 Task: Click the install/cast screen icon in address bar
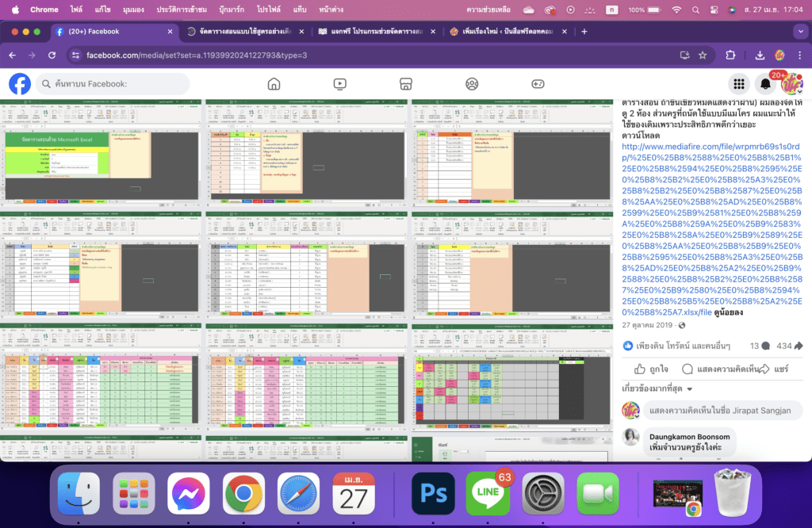click(x=684, y=55)
